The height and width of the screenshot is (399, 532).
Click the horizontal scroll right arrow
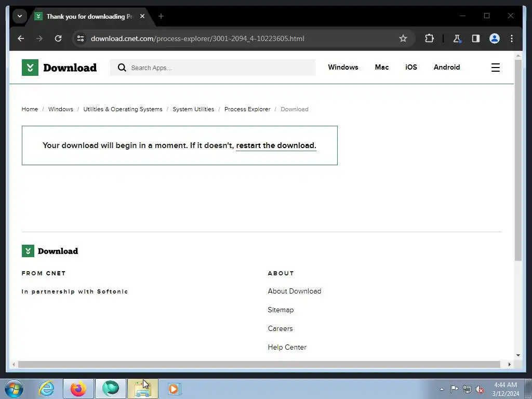(509, 364)
